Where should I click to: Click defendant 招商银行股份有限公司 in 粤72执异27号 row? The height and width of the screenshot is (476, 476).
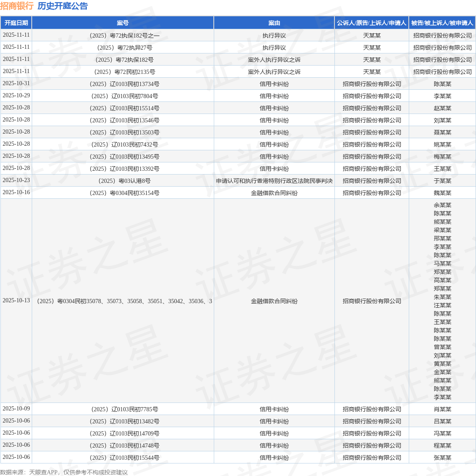pyautogui.click(x=442, y=48)
